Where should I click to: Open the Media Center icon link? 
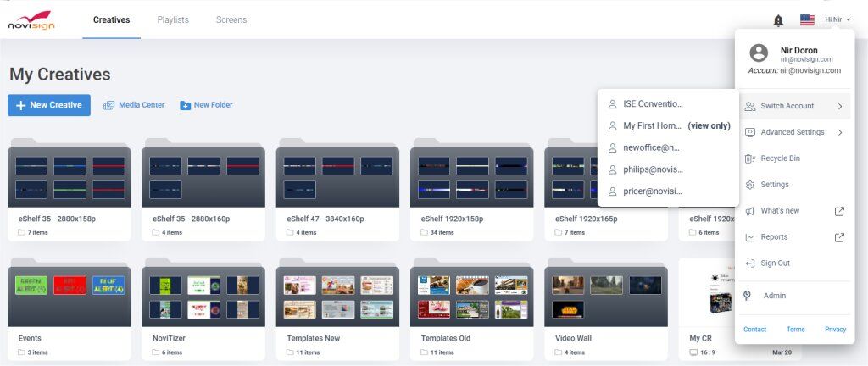tap(108, 105)
